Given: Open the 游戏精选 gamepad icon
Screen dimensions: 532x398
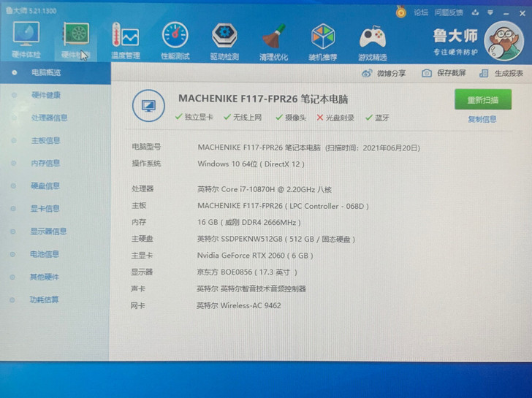Looking at the screenshot, I should point(372,37).
